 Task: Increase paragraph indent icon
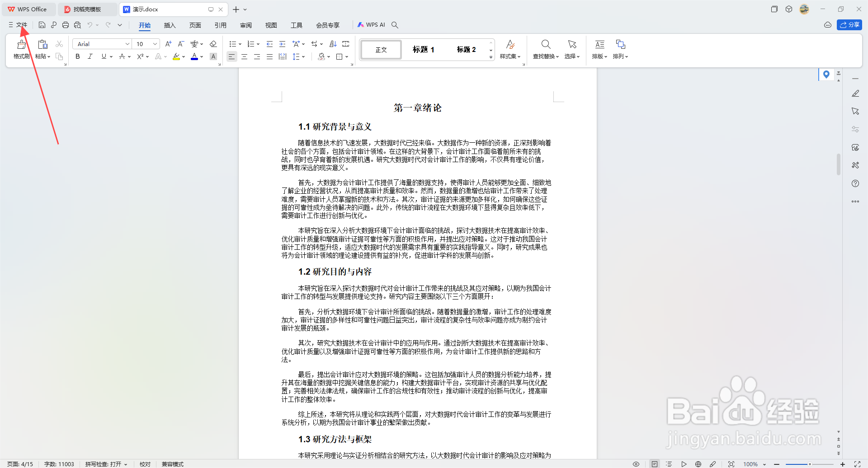pyautogui.click(x=282, y=44)
